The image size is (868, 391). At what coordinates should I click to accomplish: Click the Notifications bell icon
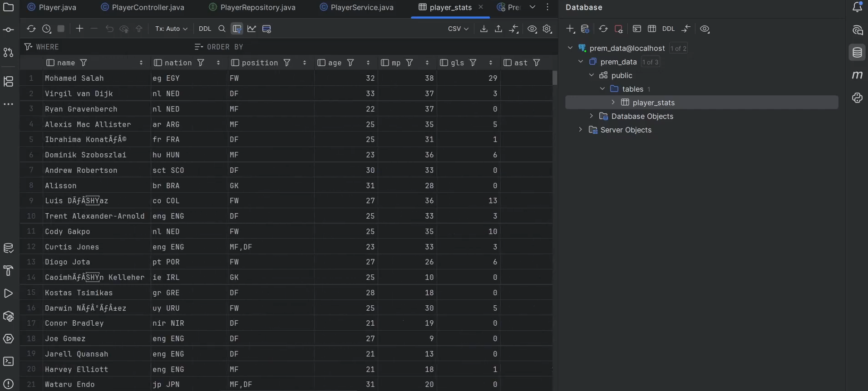click(857, 7)
